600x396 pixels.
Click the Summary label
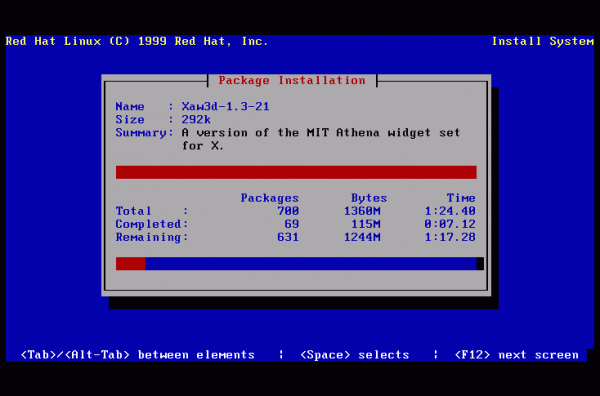coord(144,133)
